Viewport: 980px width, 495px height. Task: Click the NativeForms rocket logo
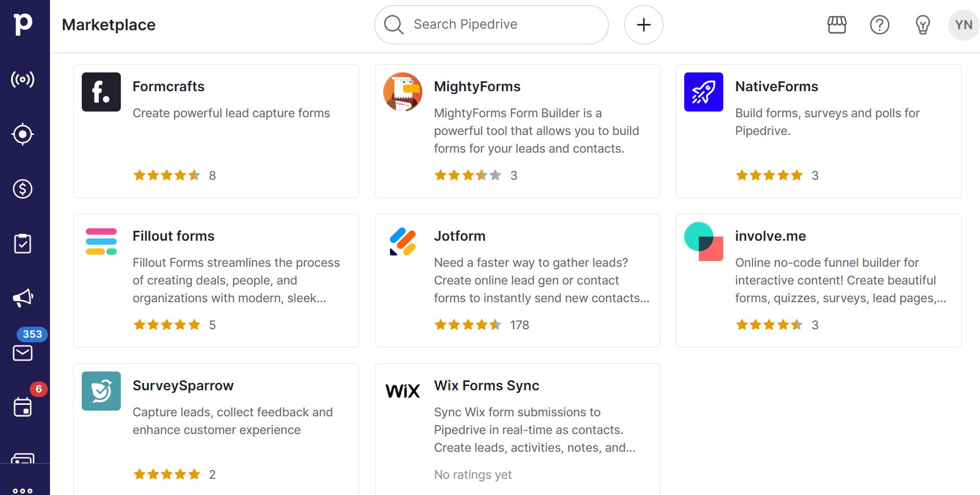(703, 92)
